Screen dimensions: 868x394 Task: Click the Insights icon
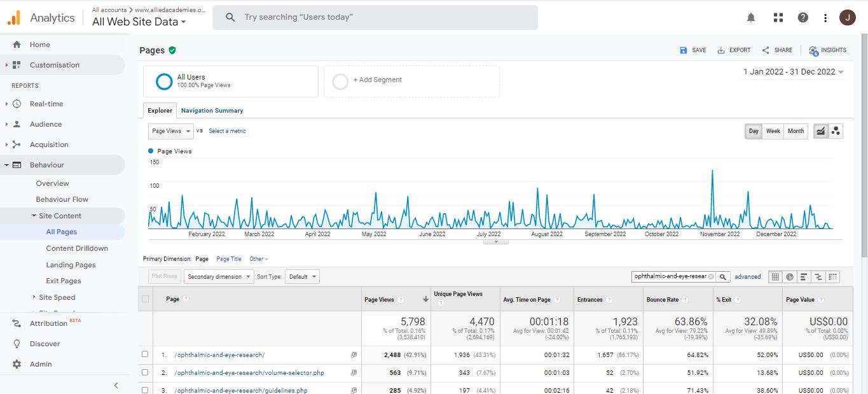click(x=813, y=50)
